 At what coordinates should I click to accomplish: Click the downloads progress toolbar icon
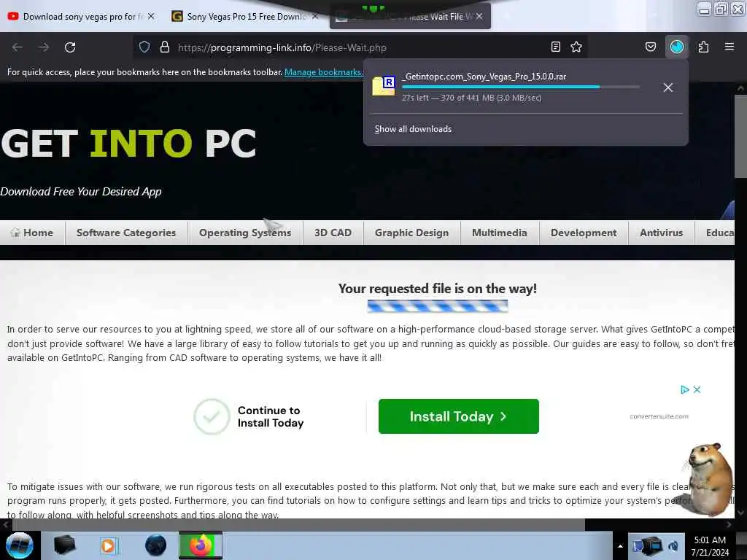tap(677, 47)
